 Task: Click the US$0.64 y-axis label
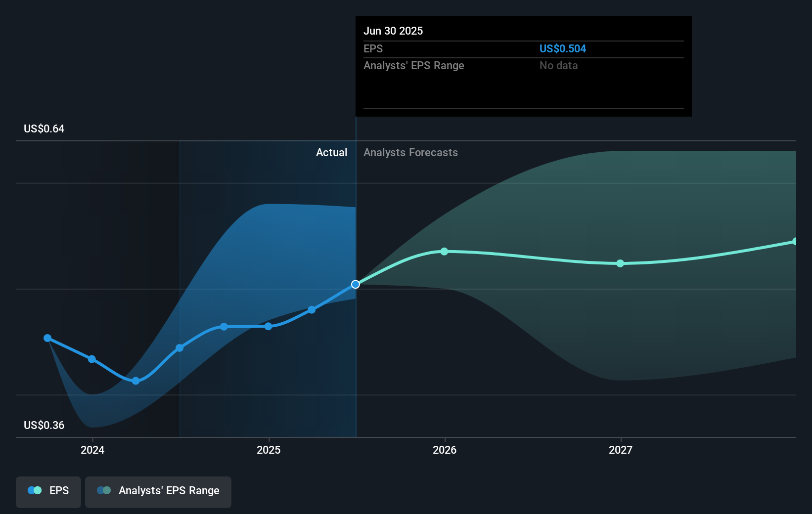coord(44,128)
